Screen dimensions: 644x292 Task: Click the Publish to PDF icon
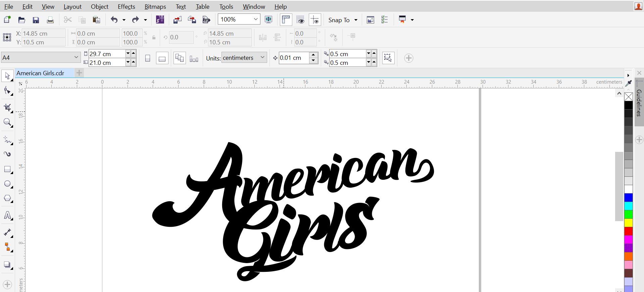[x=206, y=20]
